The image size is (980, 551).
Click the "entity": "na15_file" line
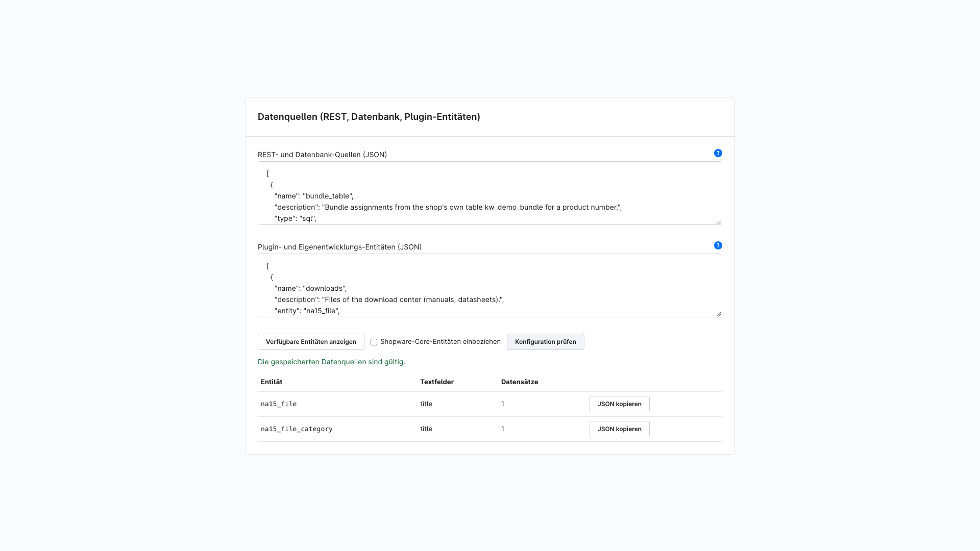[307, 311]
